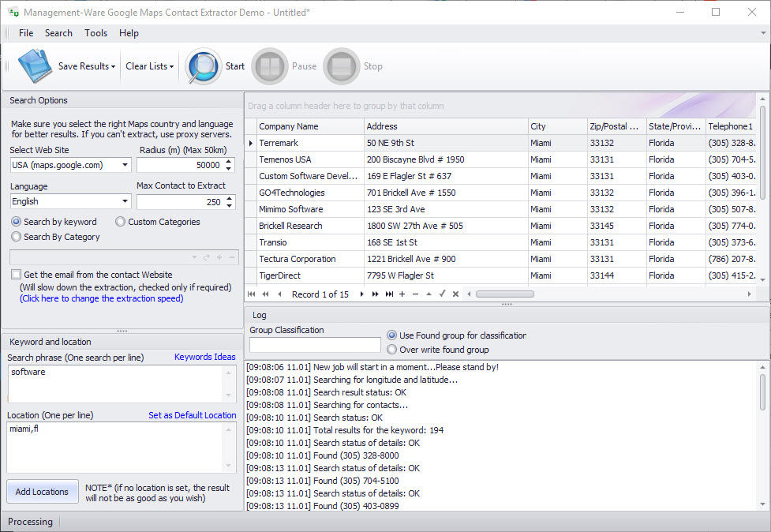Expand the Language combo box
The width and height of the screenshot is (771, 532).
[125, 202]
